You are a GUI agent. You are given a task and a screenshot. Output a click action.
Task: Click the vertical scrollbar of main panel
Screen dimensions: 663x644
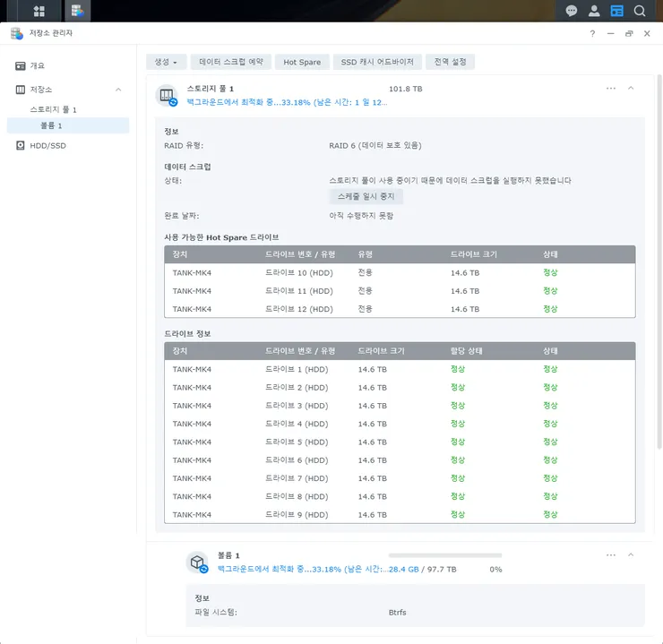[659, 262]
